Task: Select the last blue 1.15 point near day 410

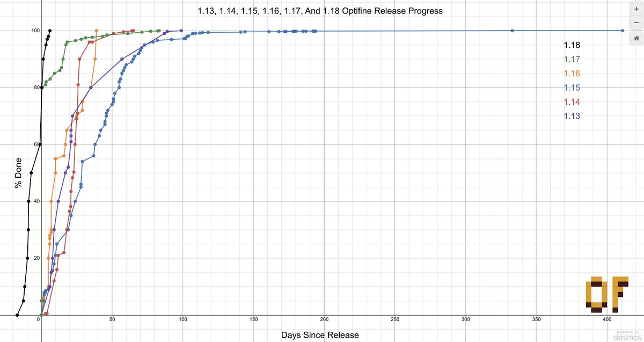Action: (622, 31)
